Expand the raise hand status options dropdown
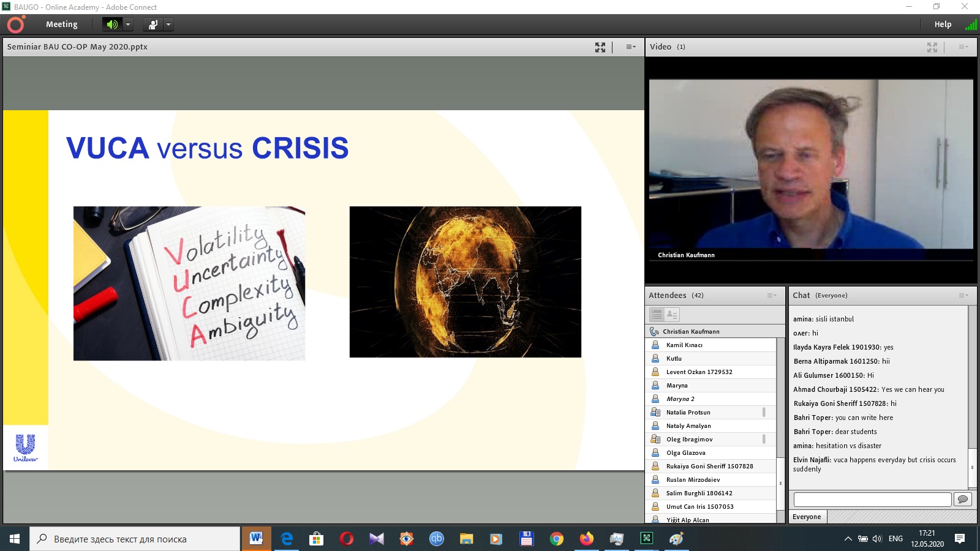Viewport: 980px width, 551px height. pos(168,24)
